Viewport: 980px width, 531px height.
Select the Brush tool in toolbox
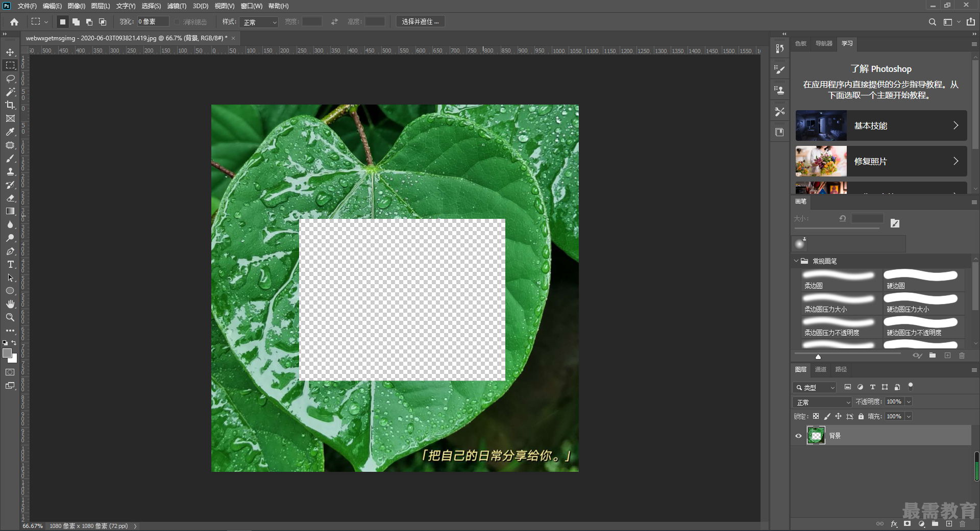10,158
